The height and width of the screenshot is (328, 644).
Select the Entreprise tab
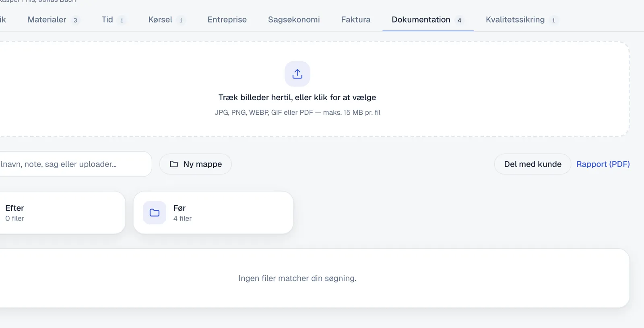click(x=227, y=20)
